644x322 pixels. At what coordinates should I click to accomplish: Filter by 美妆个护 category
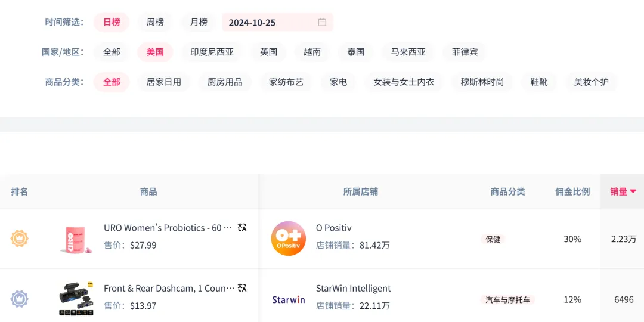[591, 82]
